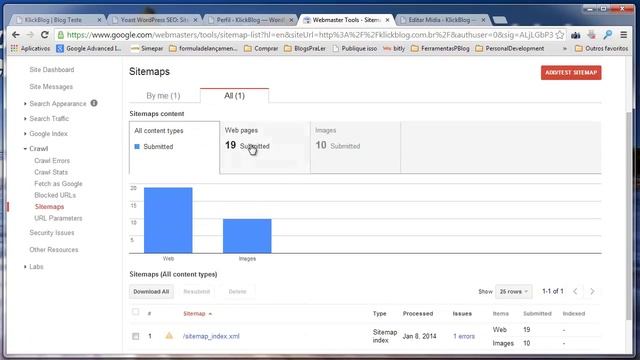The image size is (640, 360).
Task: Open Site Dashboard in sidebar
Action: tap(52, 70)
